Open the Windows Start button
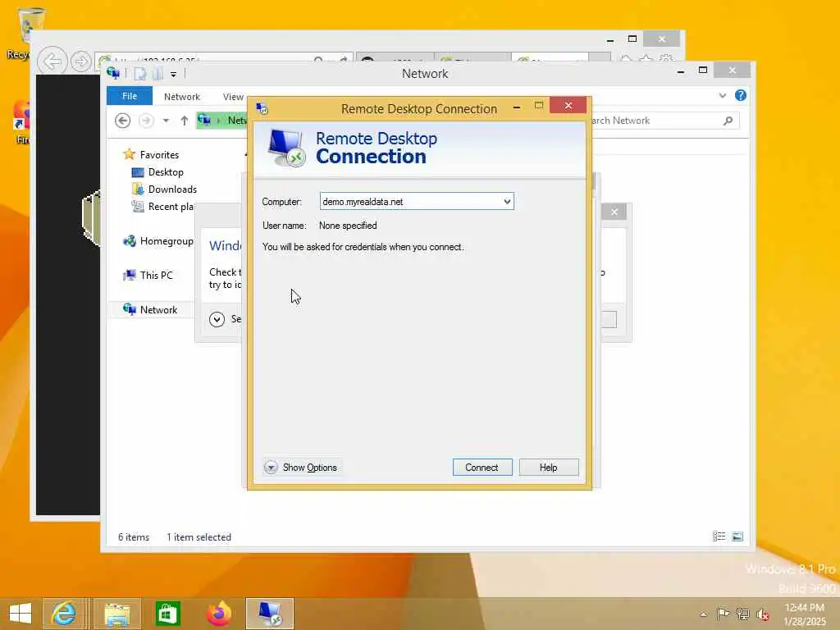The height and width of the screenshot is (630, 840). click(x=21, y=614)
